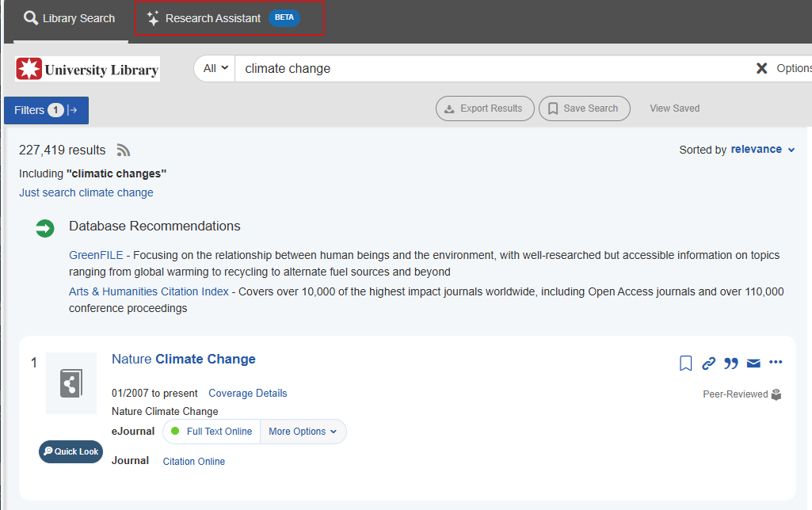
Task: Copy permalink using the chain icon
Action: pos(708,363)
